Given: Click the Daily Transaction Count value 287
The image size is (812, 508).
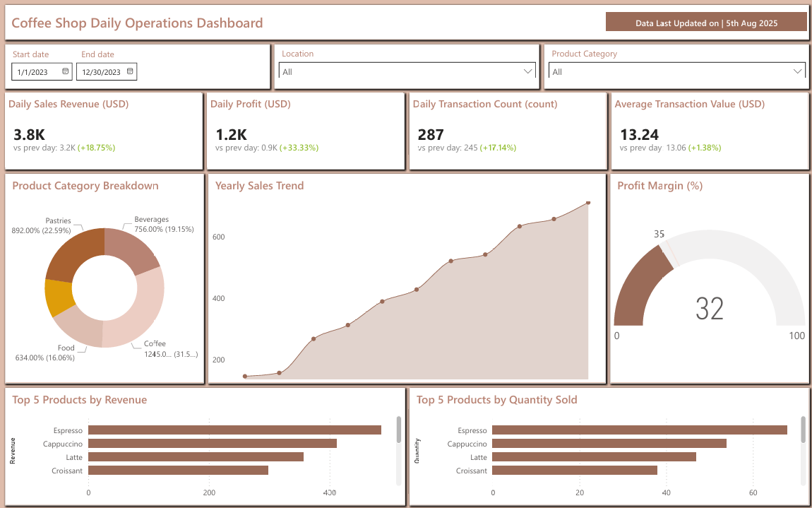Looking at the screenshot, I should point(431,135).
